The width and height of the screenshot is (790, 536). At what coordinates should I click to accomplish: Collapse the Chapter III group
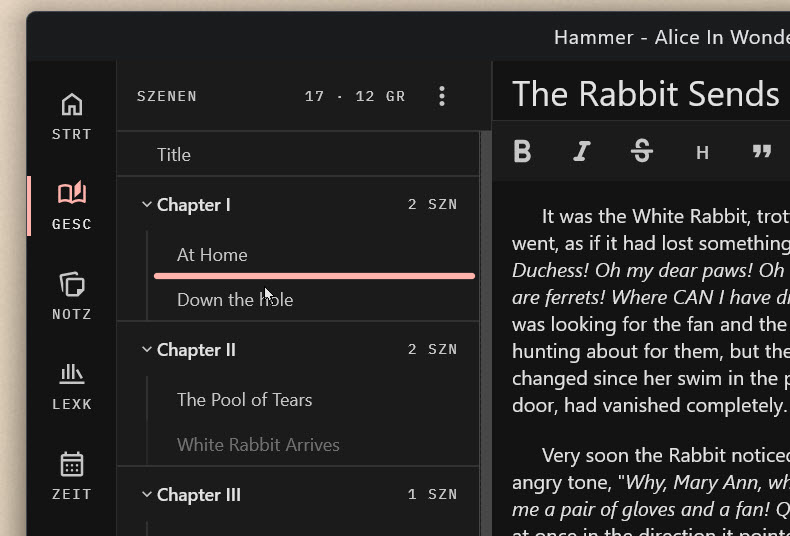pyautogui.click(x=147, y=495)
